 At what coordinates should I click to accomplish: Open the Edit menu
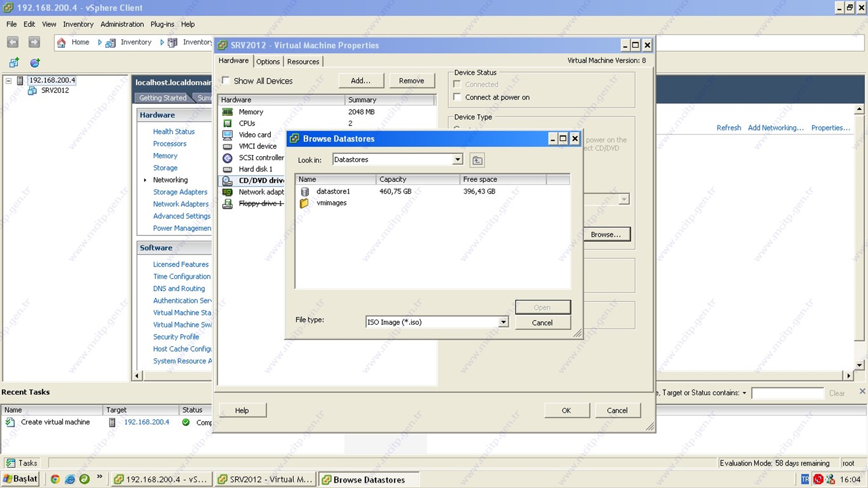[29, 24]
